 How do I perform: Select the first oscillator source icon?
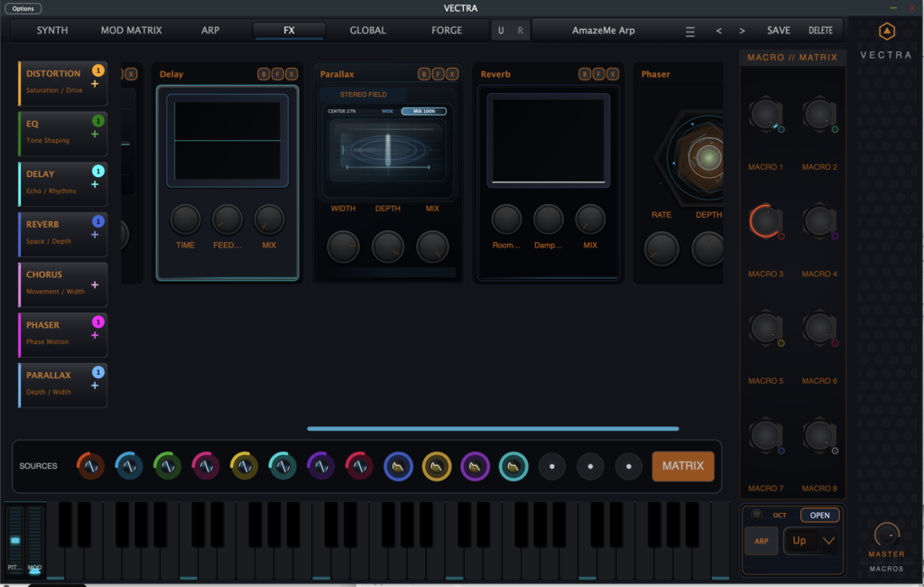[x=90, y=467]
